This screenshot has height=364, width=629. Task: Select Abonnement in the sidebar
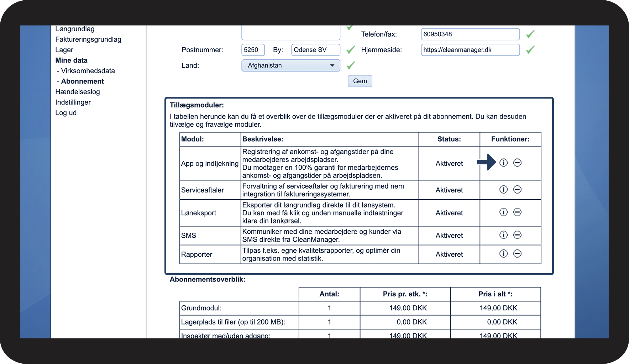(x=82, y=81)
